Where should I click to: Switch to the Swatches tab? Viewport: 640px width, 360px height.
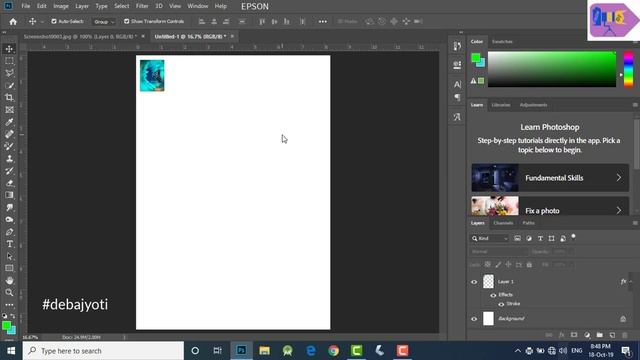pyautogui.click(x=502, y=42)
